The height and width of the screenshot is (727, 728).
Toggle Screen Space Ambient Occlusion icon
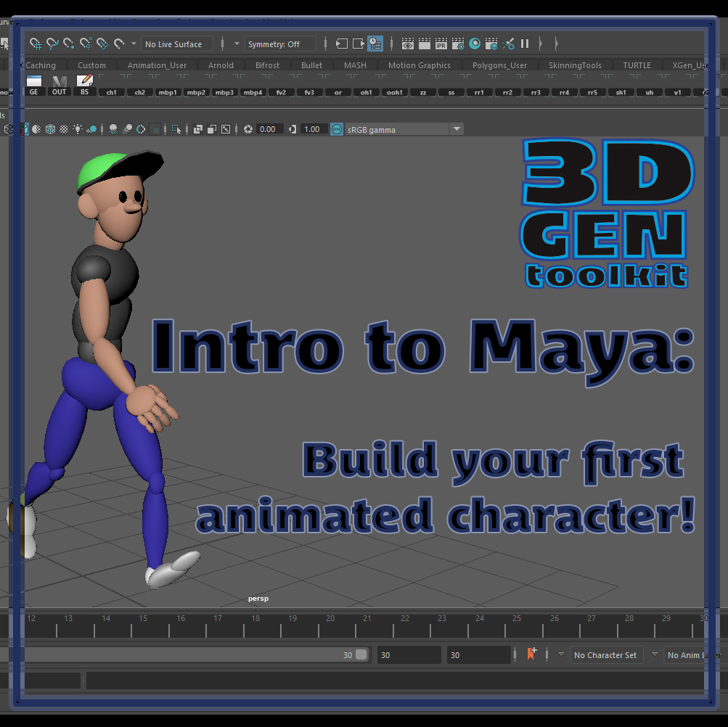113,129
